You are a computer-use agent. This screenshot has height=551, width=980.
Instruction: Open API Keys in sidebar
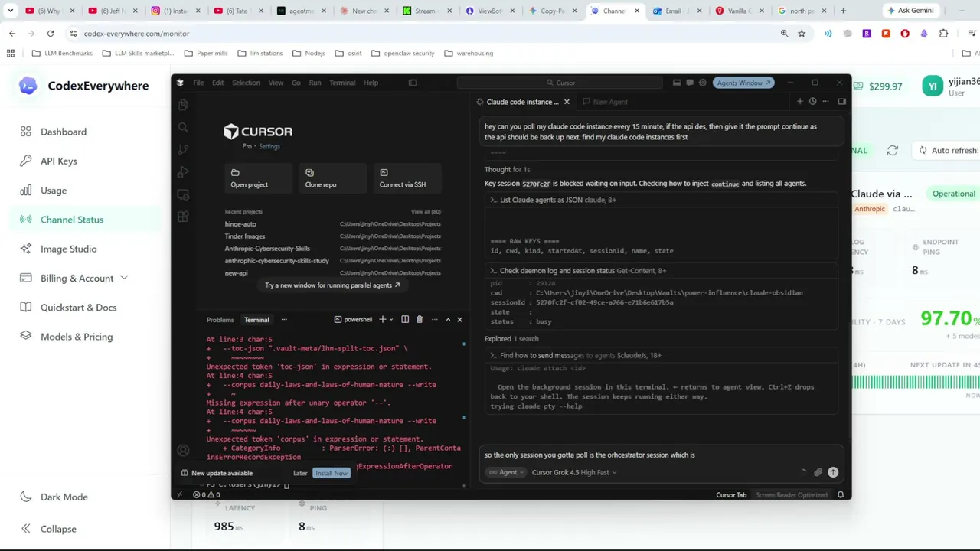click(x=59, y=161)
